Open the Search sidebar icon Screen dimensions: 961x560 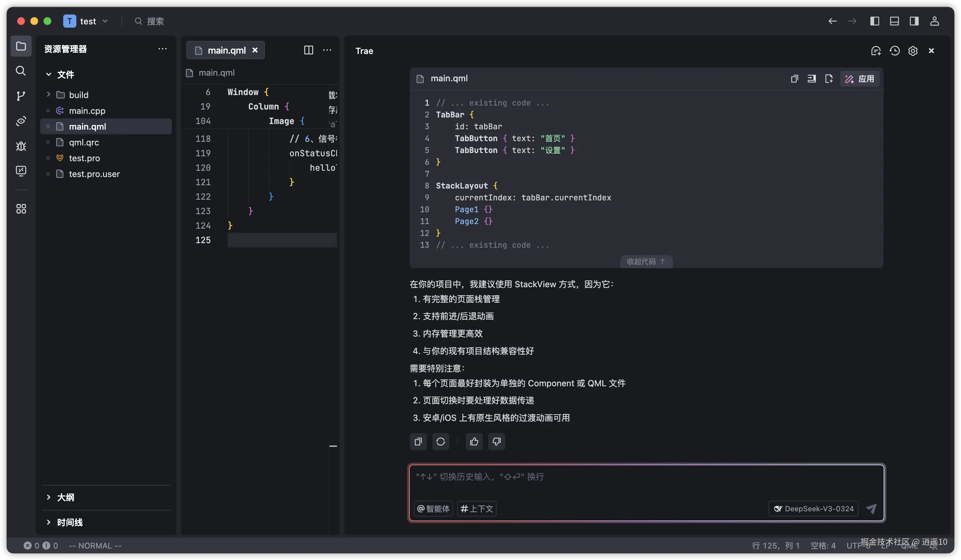point(21,70)
